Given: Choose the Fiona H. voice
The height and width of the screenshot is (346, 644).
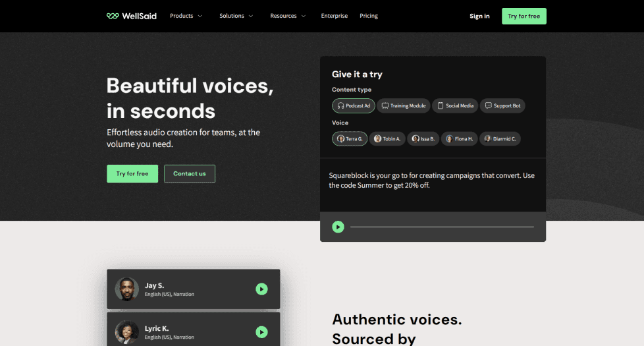Looking at the screenshot, I should click(x=460, y=139).
